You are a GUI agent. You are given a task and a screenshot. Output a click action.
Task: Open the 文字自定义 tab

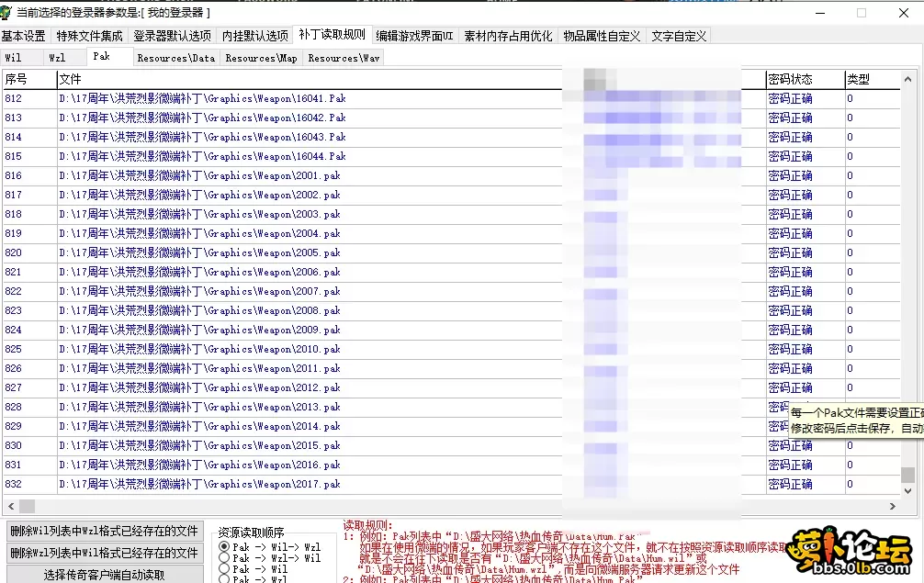coord(679,36)
